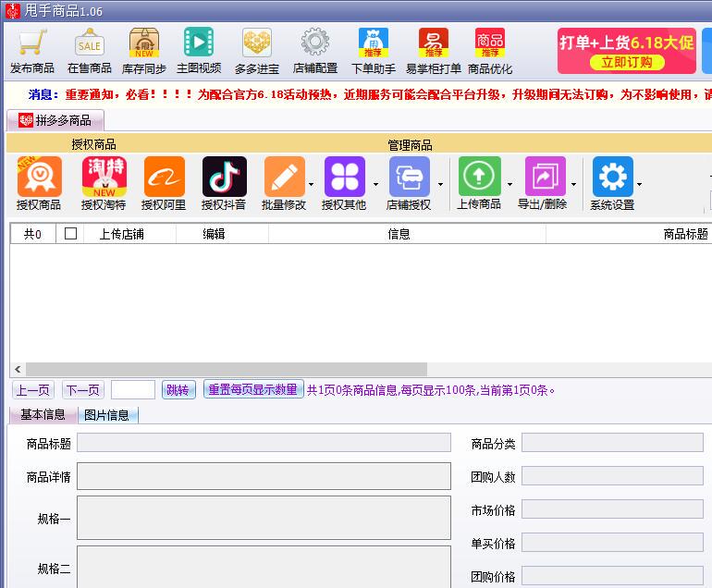Image resolution: width=712 pixels, height=588 pixels.
Task: Expand the 批量修改 dropdown arrow
Action: click(311, 184)
